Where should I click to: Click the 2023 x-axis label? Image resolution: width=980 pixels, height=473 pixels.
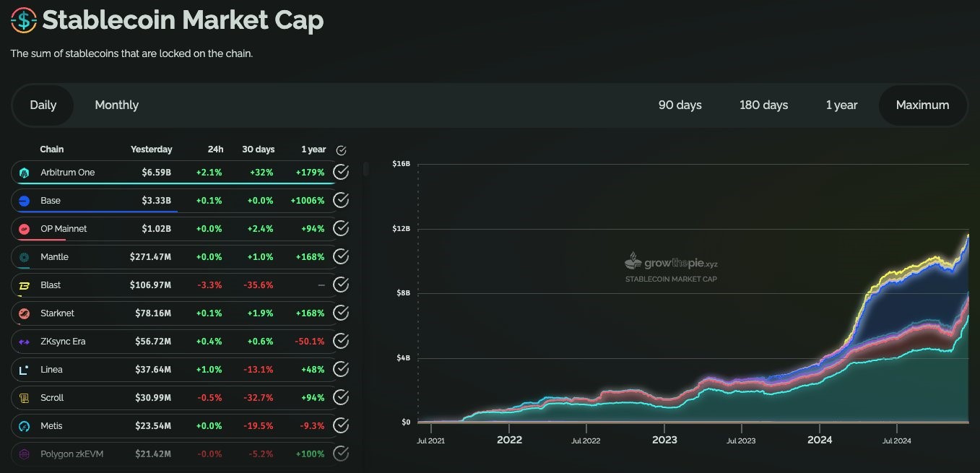click(664, 440)
